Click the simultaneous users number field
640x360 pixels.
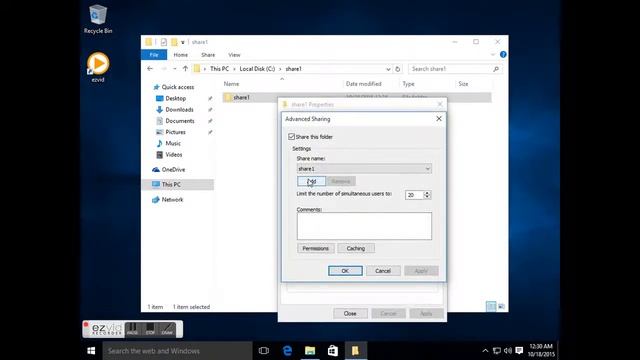point(414,195)
